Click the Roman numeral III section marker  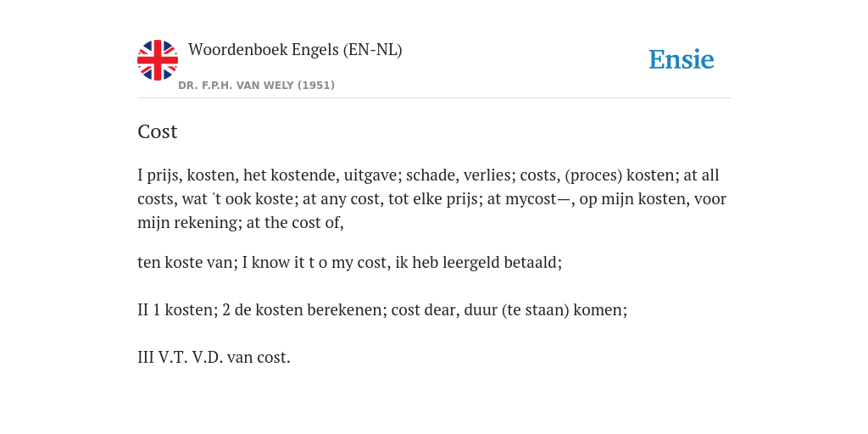(x=146, y=358)
